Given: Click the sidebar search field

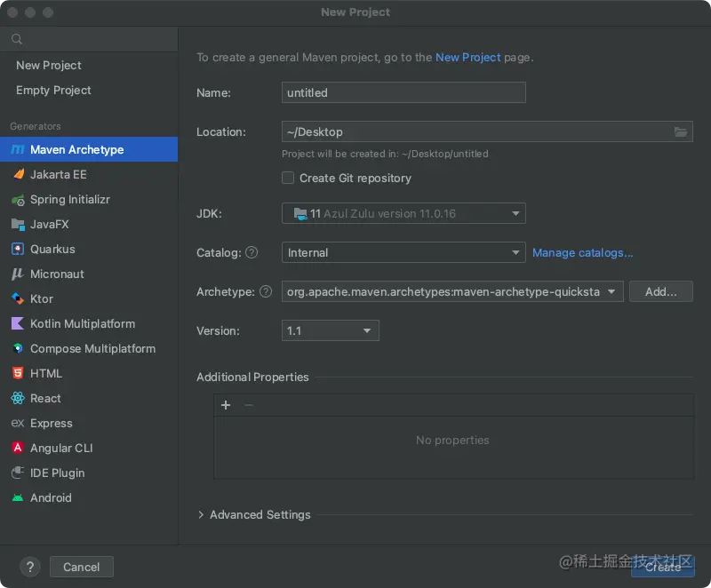Looking at the screenshot, I should (x=89, y=39).
